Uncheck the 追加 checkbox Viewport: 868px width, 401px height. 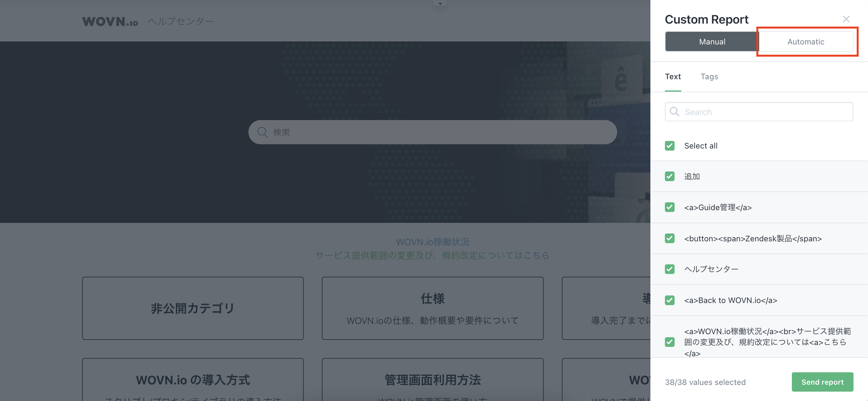click(669, 176)
